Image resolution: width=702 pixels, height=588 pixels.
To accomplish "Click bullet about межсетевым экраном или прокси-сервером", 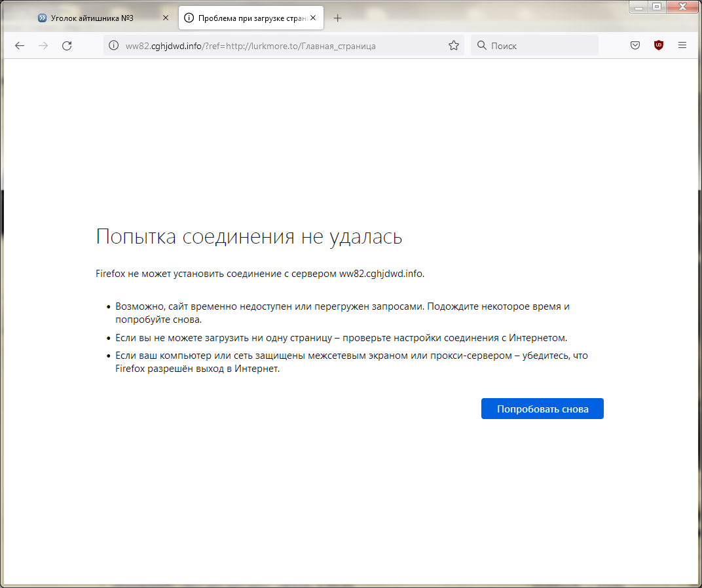I will (x=352, y=362).
